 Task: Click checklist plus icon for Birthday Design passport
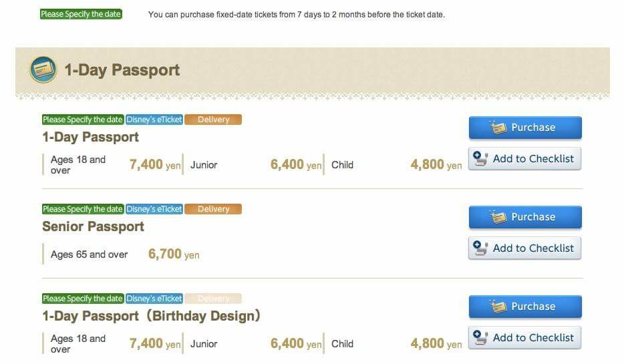(x=480, y=337)
